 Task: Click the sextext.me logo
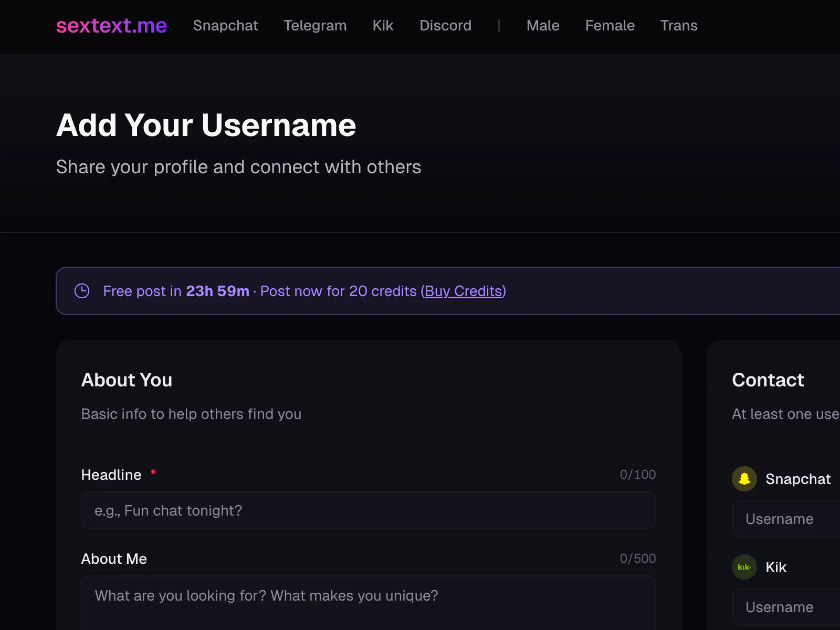pos(111,26)
